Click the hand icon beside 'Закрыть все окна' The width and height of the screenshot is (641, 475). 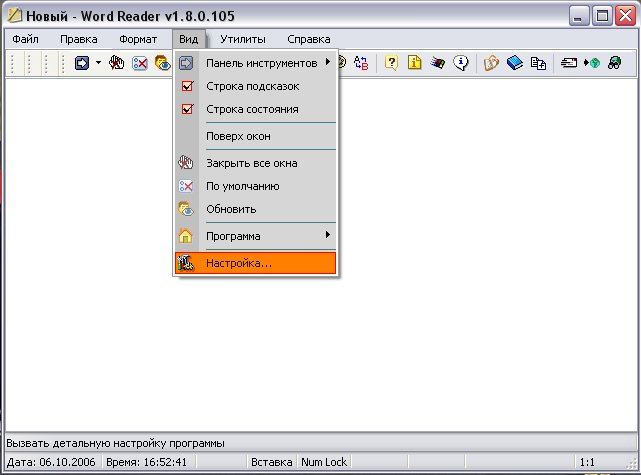(x=186, y=163)
